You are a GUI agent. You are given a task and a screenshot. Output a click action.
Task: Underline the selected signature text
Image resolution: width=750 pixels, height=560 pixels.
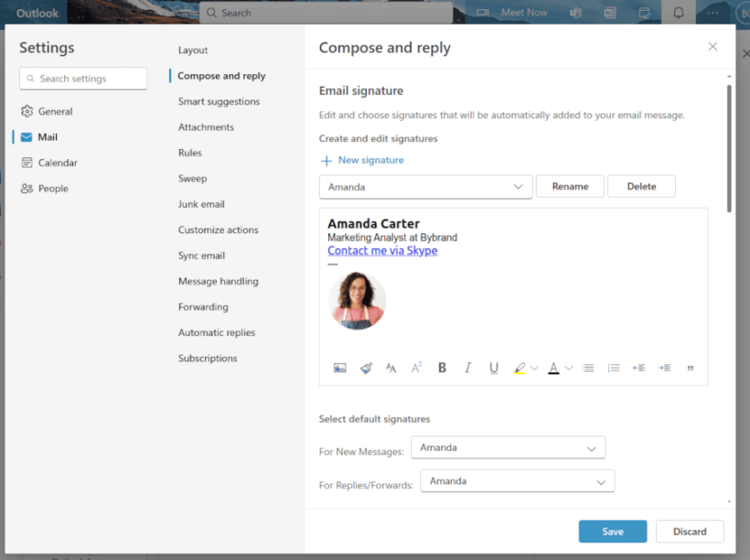[493, 367]
